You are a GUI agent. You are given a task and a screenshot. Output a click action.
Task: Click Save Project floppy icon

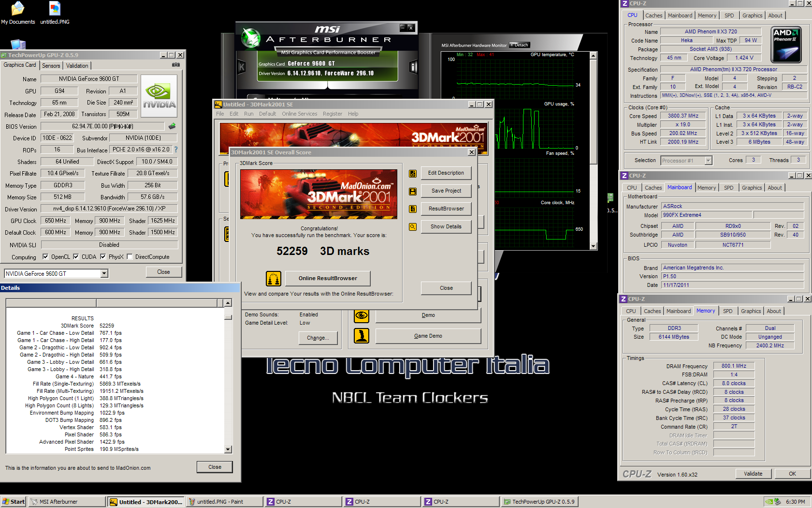pos(413,191)
